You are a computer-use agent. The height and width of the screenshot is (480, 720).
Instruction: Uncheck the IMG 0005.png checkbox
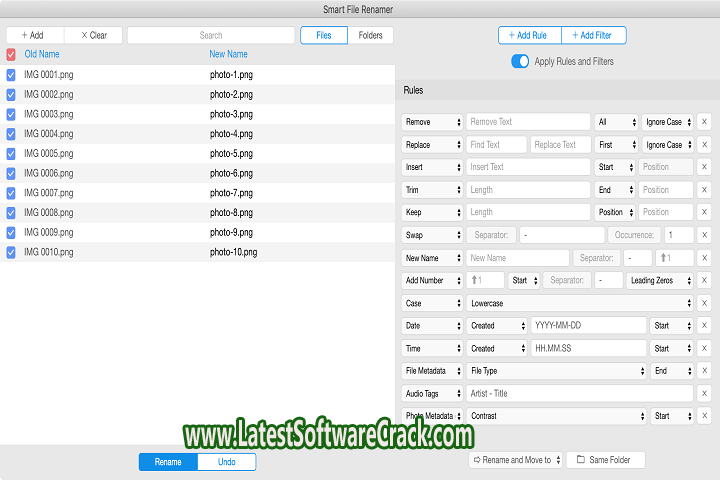pos(11,154)
